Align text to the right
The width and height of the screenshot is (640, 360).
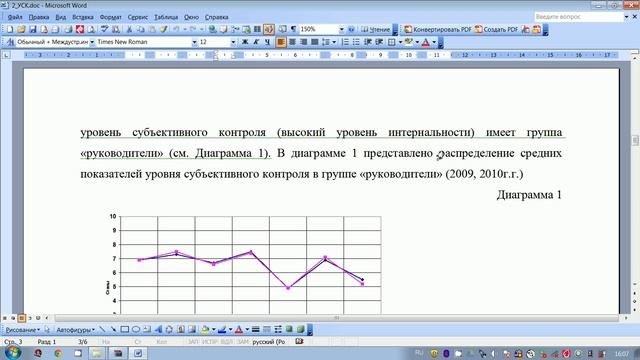pyautogui.click(x=303, y=42)
